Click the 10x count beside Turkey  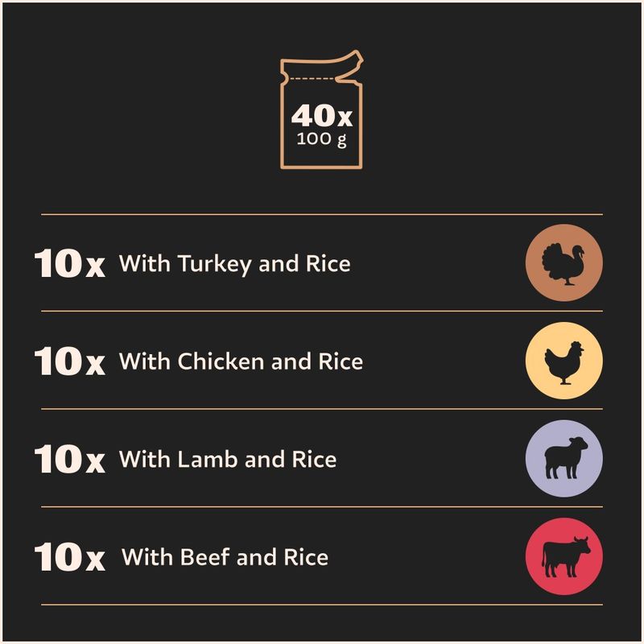click(x=70, y=263)
